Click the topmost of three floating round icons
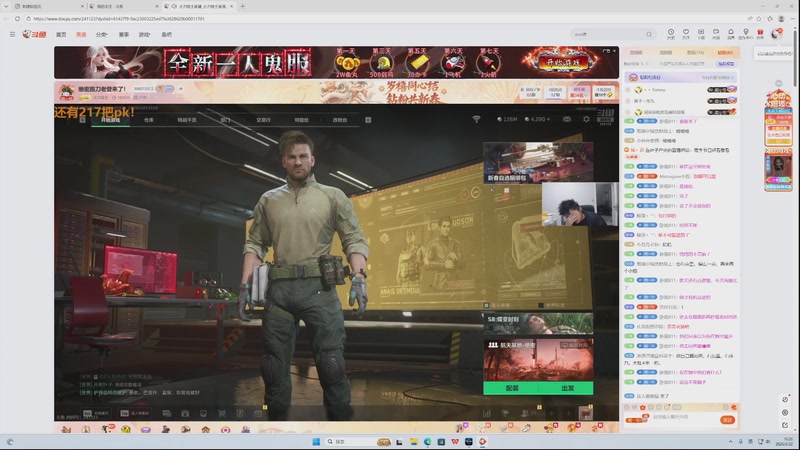 (785, 399)
